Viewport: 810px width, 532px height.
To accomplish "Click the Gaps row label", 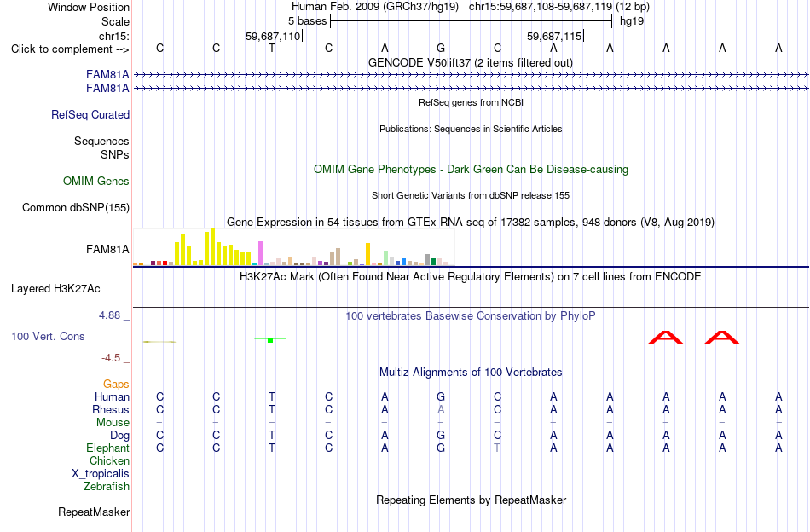I will (x=116, y=384).
